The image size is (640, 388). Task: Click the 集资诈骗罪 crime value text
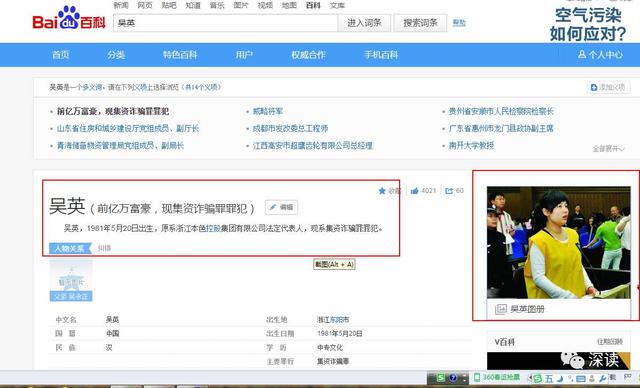tap(333, 361)
